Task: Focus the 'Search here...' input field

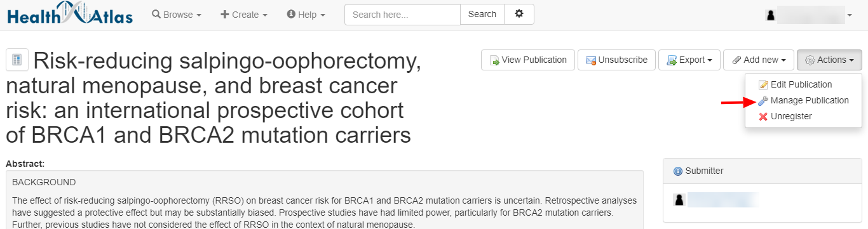Action: pyautogui.click(x=402, y=15)
